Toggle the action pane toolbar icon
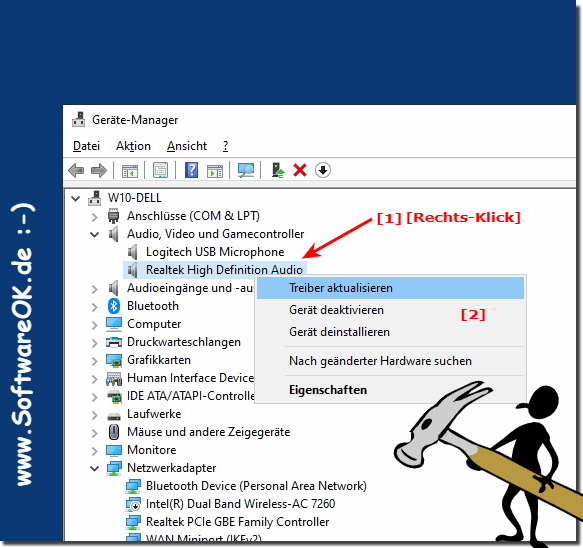The image size is (583, 548). pos(215,171)
